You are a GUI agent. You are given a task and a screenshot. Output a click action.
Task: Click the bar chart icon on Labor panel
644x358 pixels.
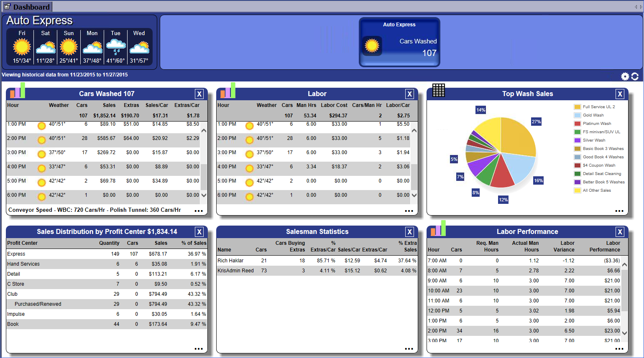(228, 91)
